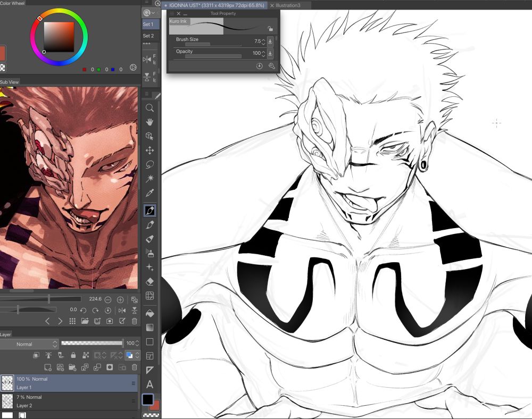Screen dimensions: 532x419
Task: Create new layer folder
Action: tap(72, 367)
